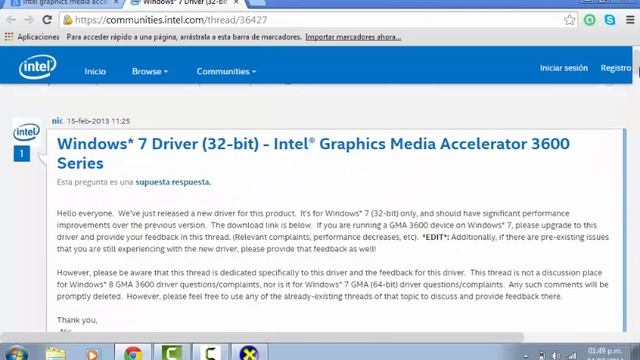This screenshot has width=640, height=360.
Task: Open the media player taskbar icon
Action: coord(93,354)
